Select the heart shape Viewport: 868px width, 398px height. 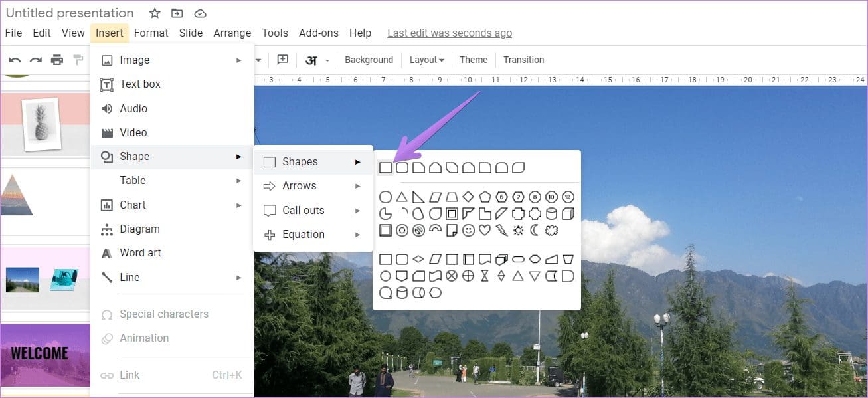485,230
